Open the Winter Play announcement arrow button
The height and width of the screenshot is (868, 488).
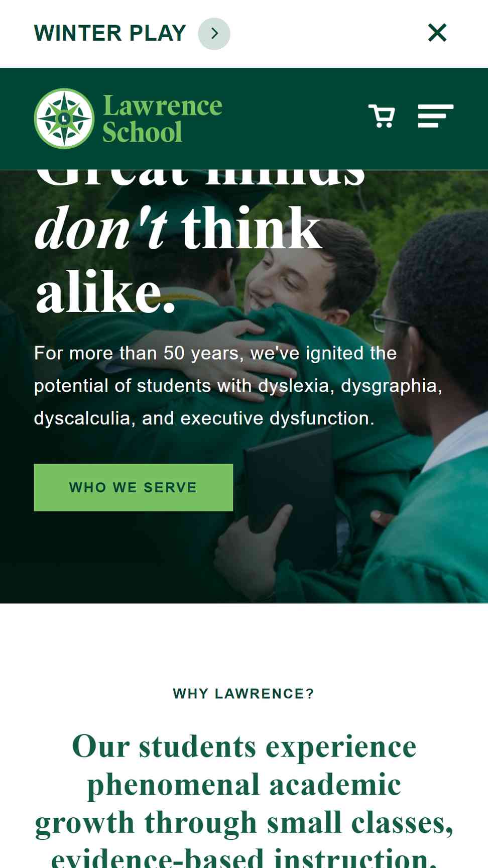(214, 34)
